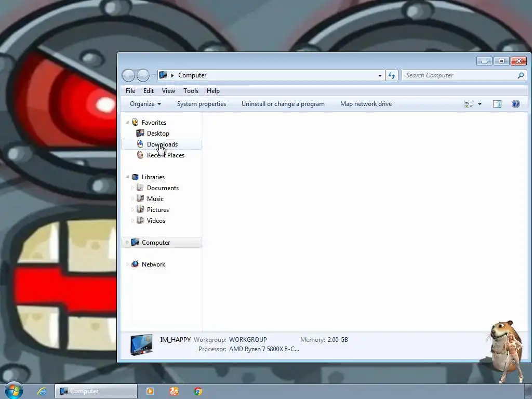This screenshot has width=532, height=399.
Task: Expand the Documents library node
Action: (132, 188)
